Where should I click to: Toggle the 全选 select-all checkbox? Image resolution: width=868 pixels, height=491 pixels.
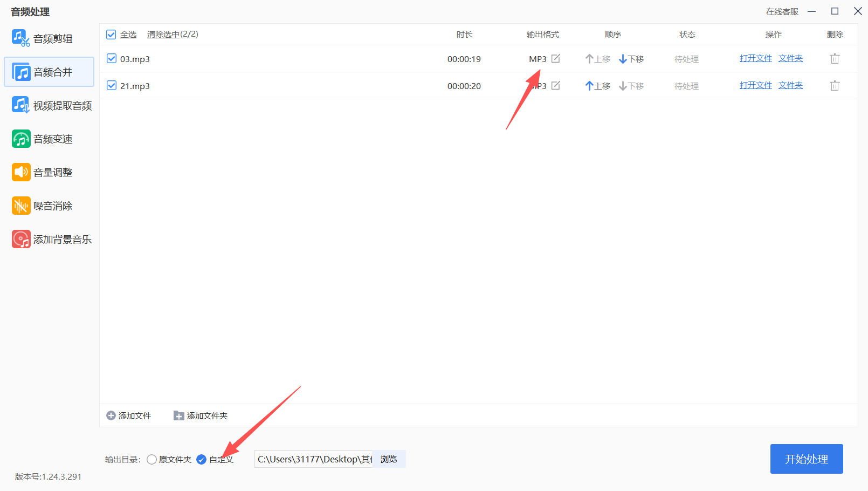(111, 35)
